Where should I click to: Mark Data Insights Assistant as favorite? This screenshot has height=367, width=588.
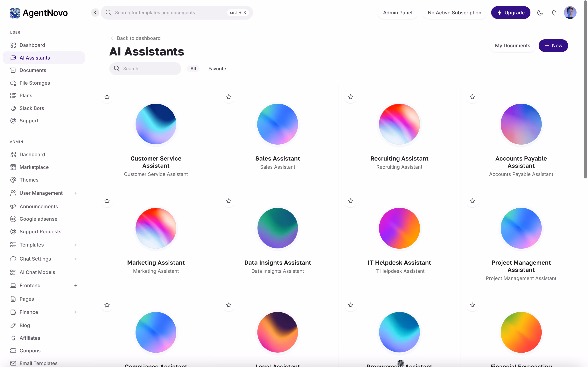point(229,201)
